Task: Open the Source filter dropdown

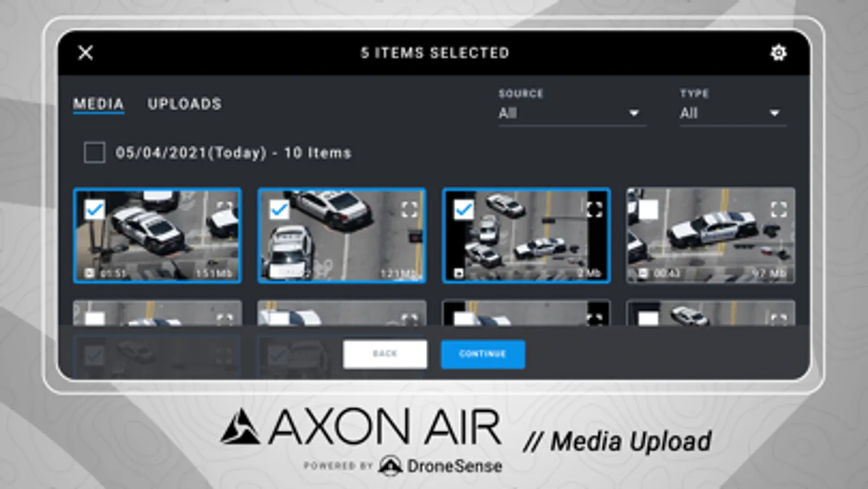Action: pos(572,113)
